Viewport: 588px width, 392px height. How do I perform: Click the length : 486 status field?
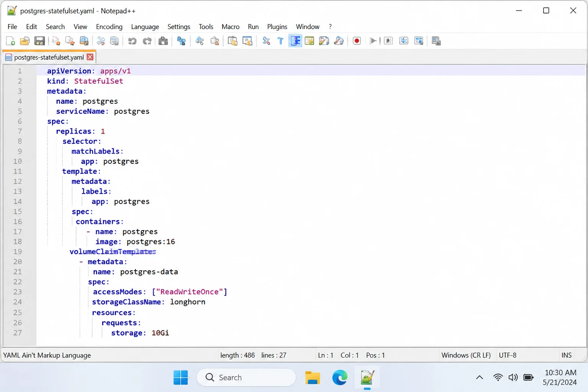[x=237, y=355]
